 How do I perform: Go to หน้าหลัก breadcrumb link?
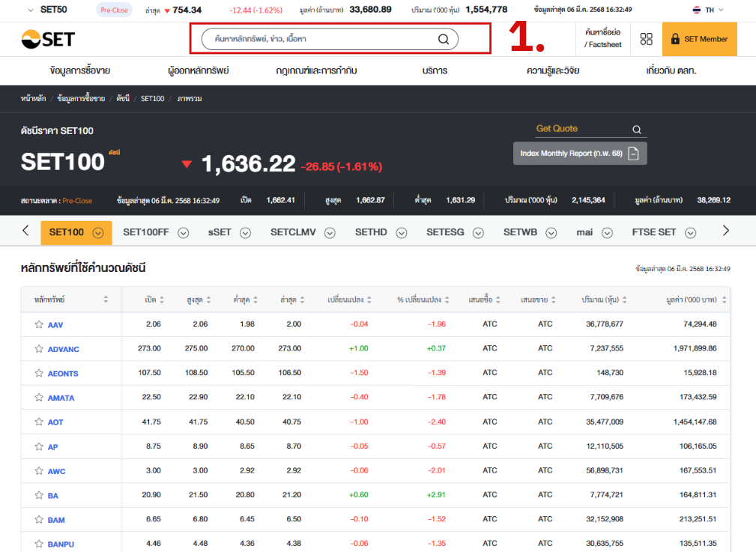[x=33, y=98]
